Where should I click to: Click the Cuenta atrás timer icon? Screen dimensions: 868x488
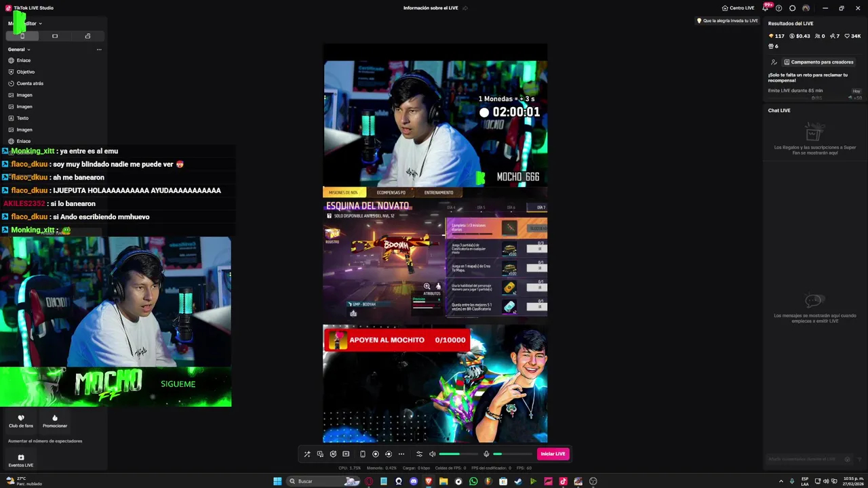click(11, 83)
